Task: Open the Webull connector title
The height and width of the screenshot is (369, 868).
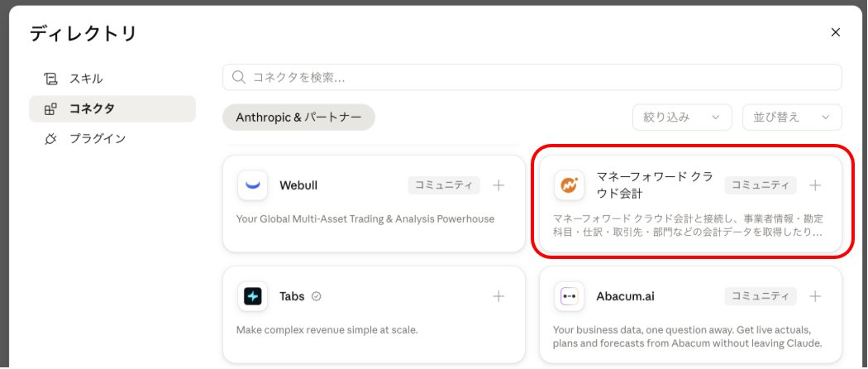Action: coord(298,185)
